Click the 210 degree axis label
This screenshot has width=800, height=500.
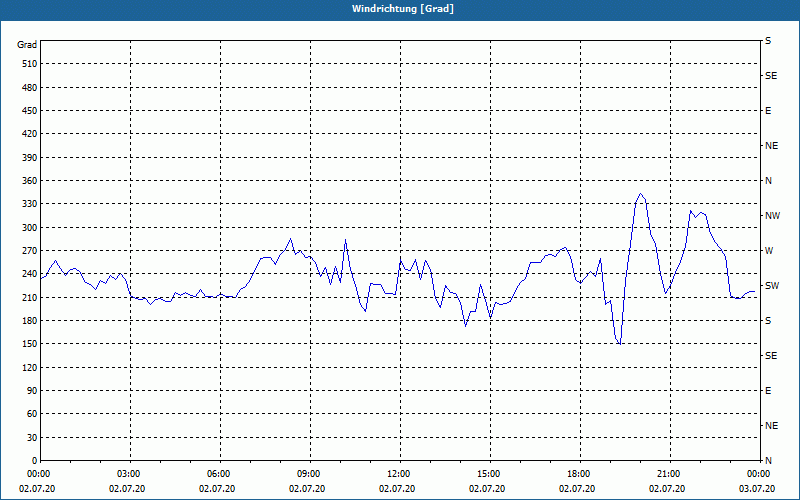coord(30,297)
